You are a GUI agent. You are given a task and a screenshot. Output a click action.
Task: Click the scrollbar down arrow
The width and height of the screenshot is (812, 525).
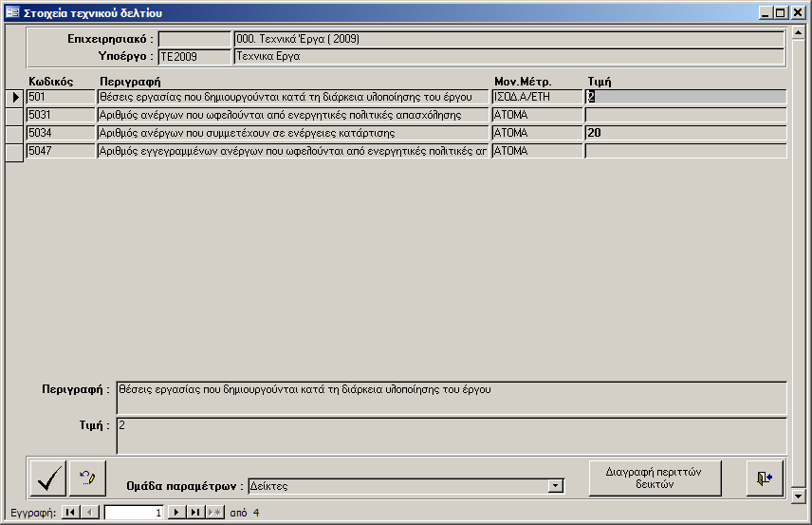pos(799,497)
